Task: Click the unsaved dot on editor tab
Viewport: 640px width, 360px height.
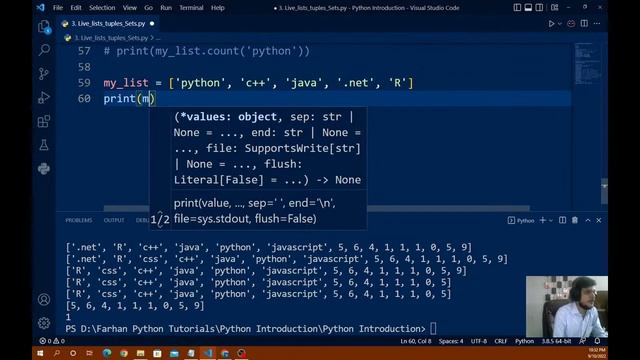Action: click(x=152, y=24)
